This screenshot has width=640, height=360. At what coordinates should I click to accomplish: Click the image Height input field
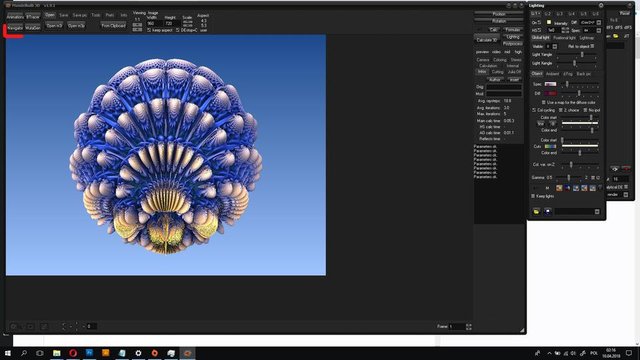pos(171,24)
